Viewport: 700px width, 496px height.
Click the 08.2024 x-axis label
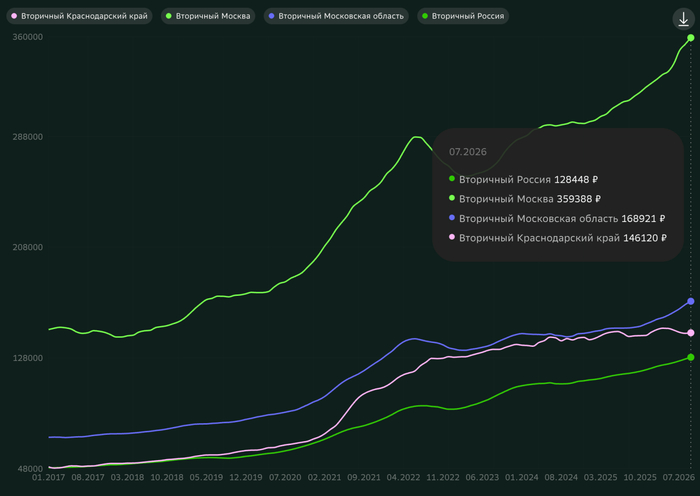(561, 477)
